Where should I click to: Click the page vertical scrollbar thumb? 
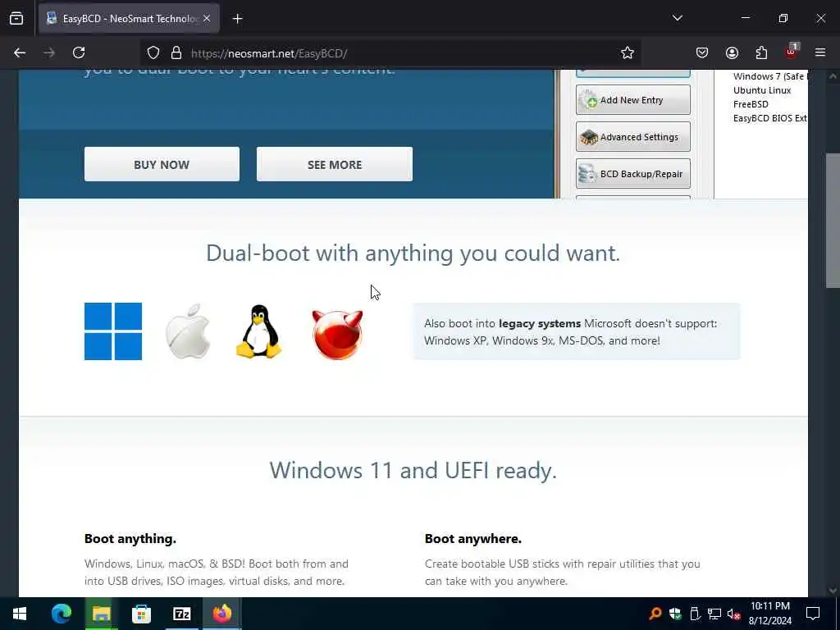coord(833,221)
